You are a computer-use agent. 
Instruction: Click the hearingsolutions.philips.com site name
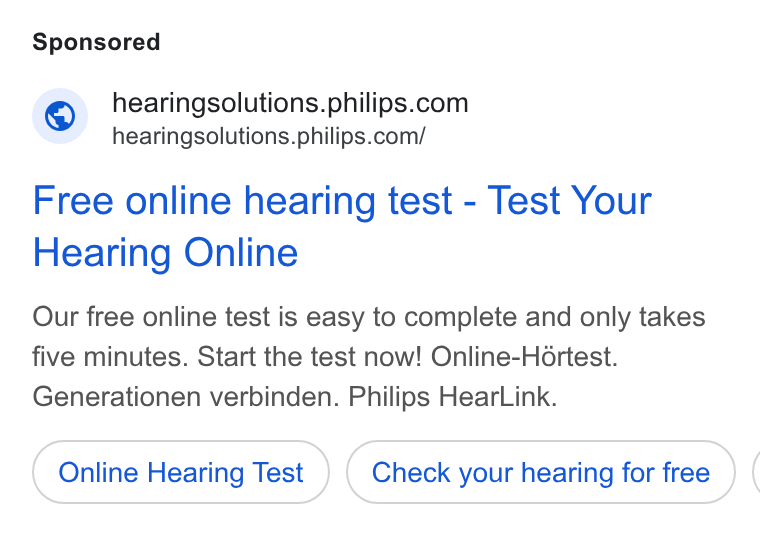pyautogui.click(x=290, y=103)
